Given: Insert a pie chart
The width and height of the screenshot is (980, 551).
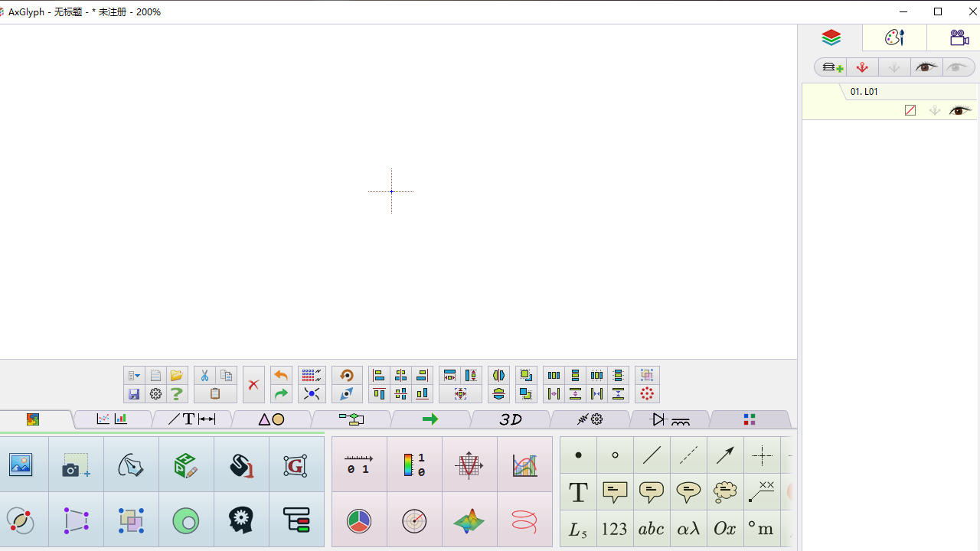Looking at the screenshot, I should (359, 520).
